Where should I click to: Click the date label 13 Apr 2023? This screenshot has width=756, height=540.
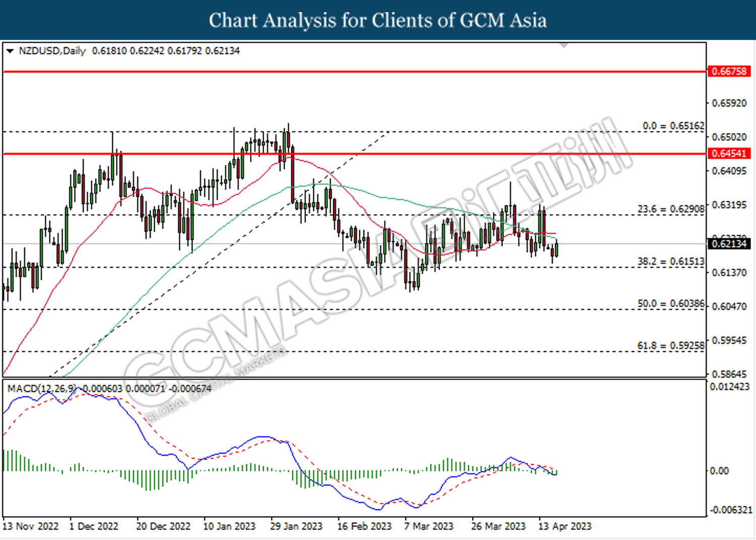(565, 526)
